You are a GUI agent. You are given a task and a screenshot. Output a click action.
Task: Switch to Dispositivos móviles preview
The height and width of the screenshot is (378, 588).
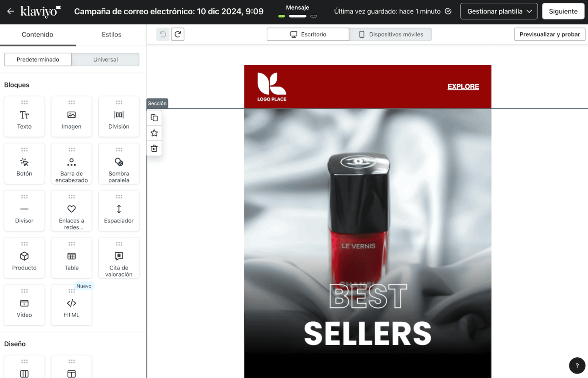coord(391,34)
